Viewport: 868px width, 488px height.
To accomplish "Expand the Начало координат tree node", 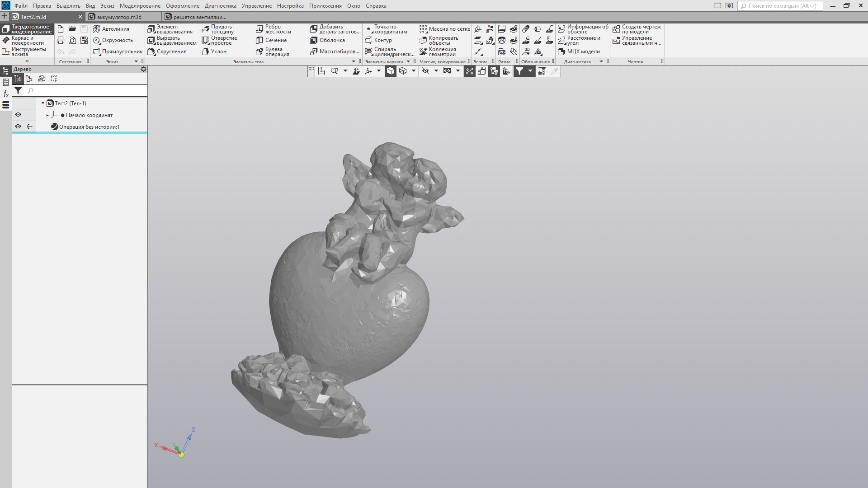I will coord(47,115).
